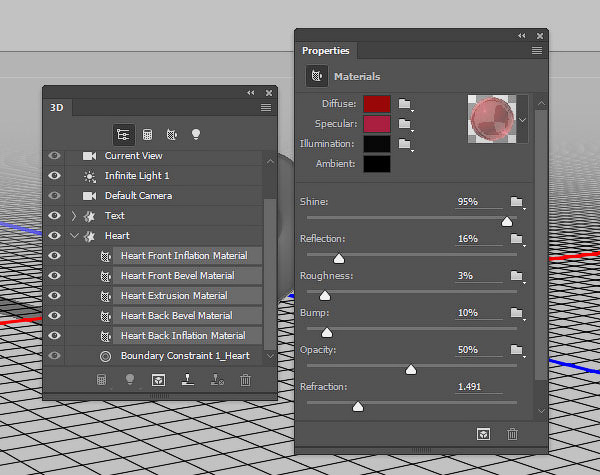
Task: Click 3D panel scrollbar down arrow
Action: [270, 356]
